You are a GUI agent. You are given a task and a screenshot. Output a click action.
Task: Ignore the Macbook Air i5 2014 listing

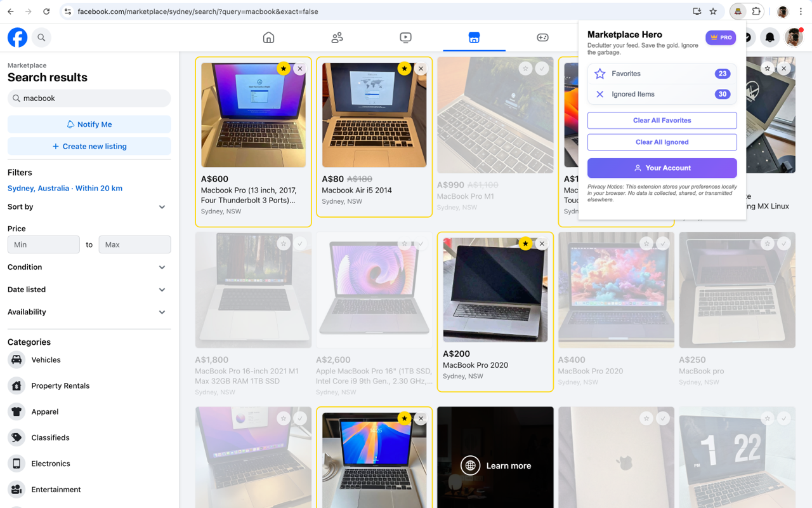[421, 69]
